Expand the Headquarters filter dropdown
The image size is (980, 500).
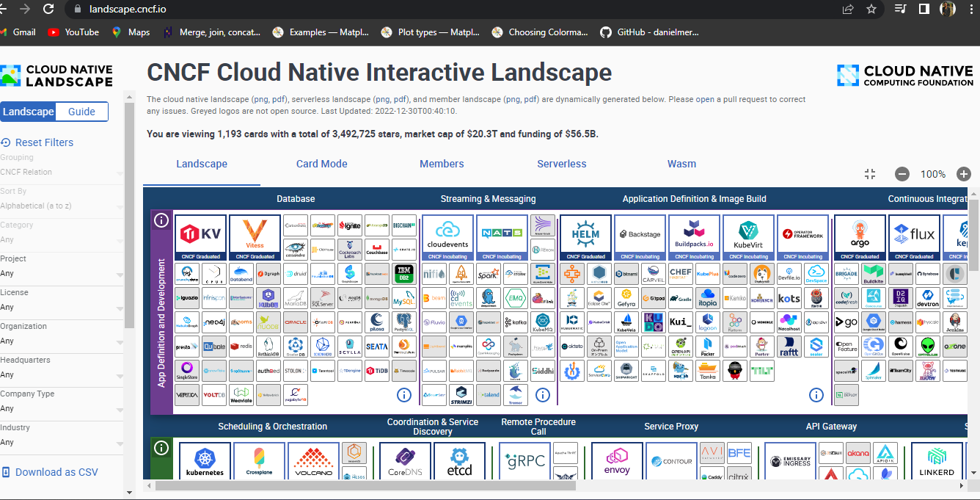62,374
